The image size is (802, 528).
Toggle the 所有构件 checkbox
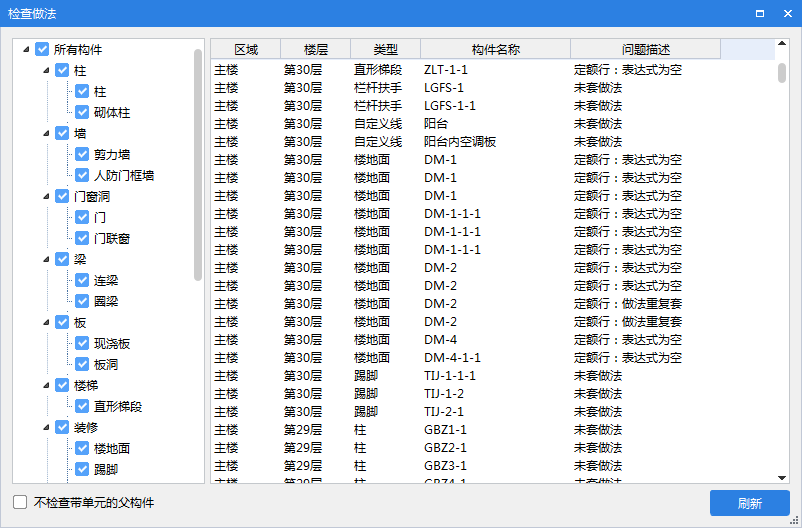(x=42, y=50)
